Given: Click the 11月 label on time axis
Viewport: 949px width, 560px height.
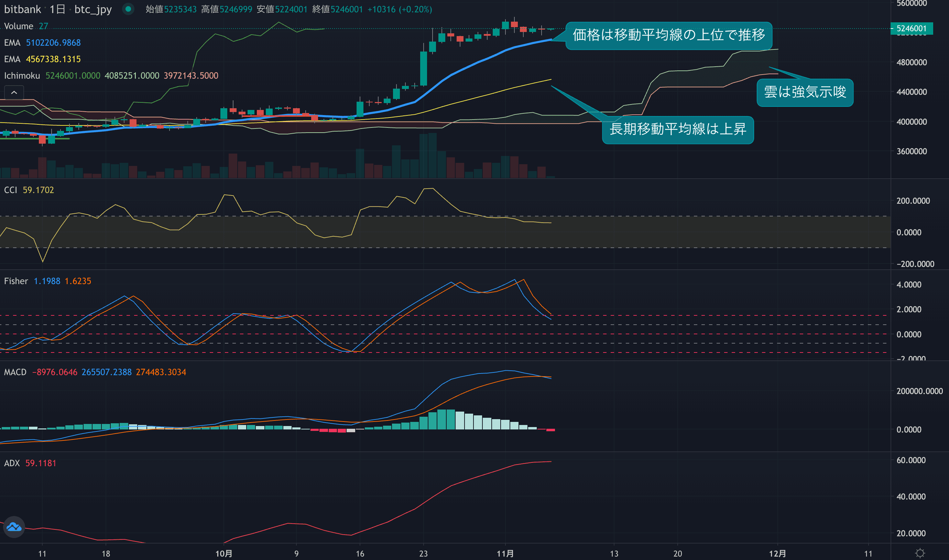Looking at the screenshot, I should (x=505, y=553).
